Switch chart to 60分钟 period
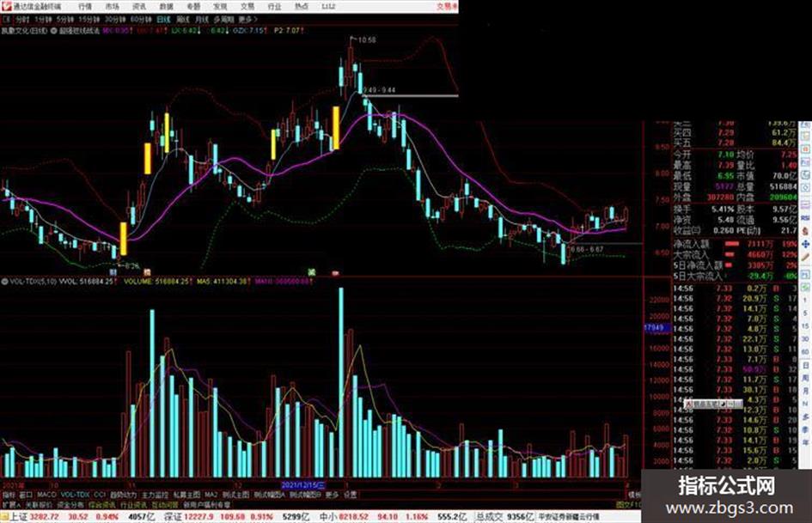Screen dimensions: 812x523 (x=141, y=20)
